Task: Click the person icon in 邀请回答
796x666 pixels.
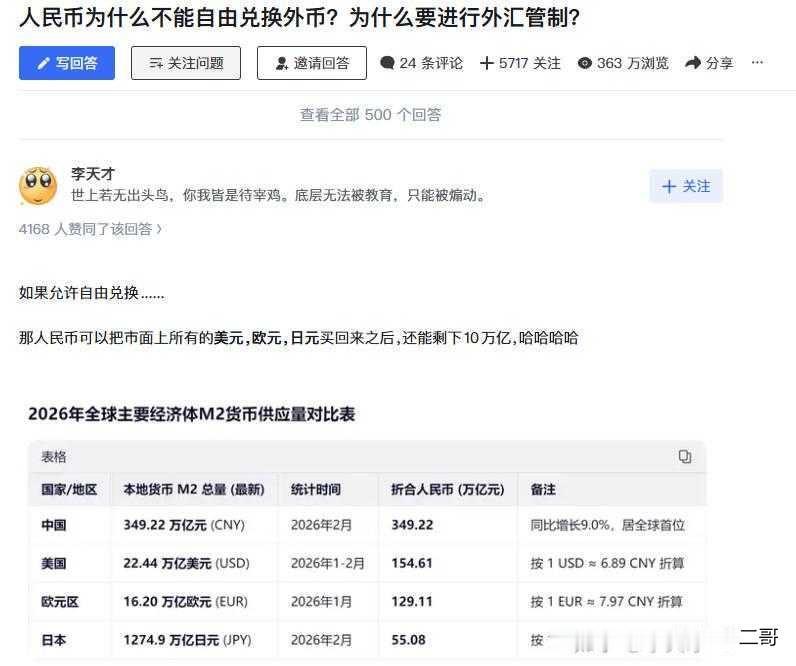Action: pos(282,63)
